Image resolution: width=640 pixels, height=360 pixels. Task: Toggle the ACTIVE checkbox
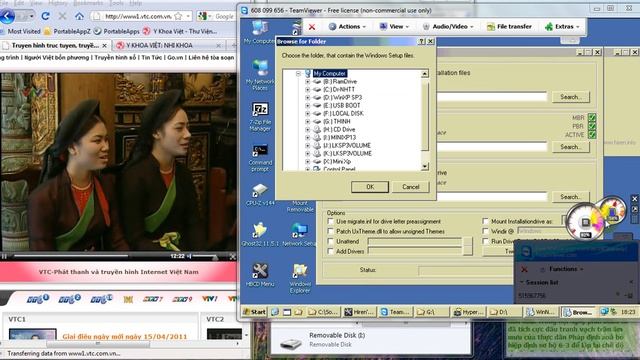pos(592,135)
